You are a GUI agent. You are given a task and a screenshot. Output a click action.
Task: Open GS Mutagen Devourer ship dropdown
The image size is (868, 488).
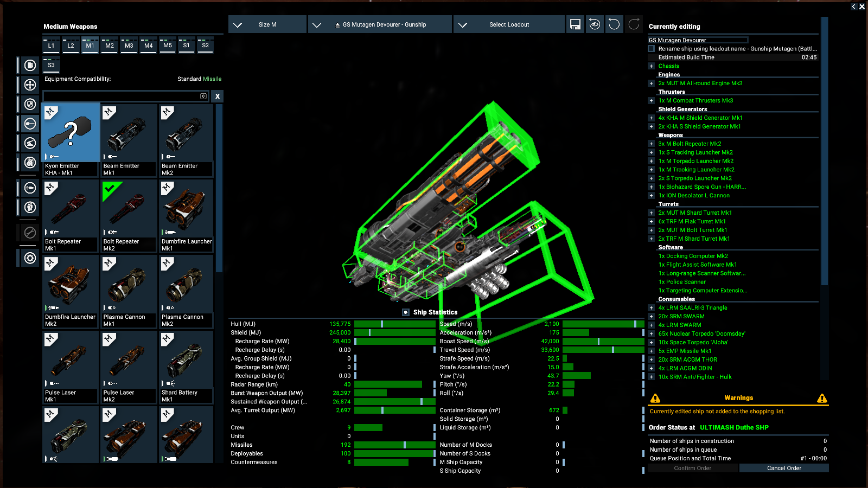[x=380, y=24]
